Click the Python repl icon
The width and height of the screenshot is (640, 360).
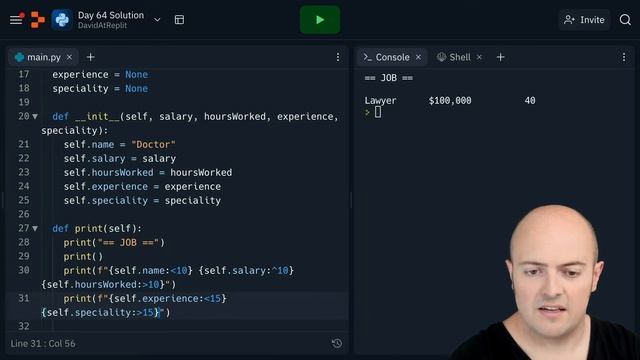click(x=62, y=20)
